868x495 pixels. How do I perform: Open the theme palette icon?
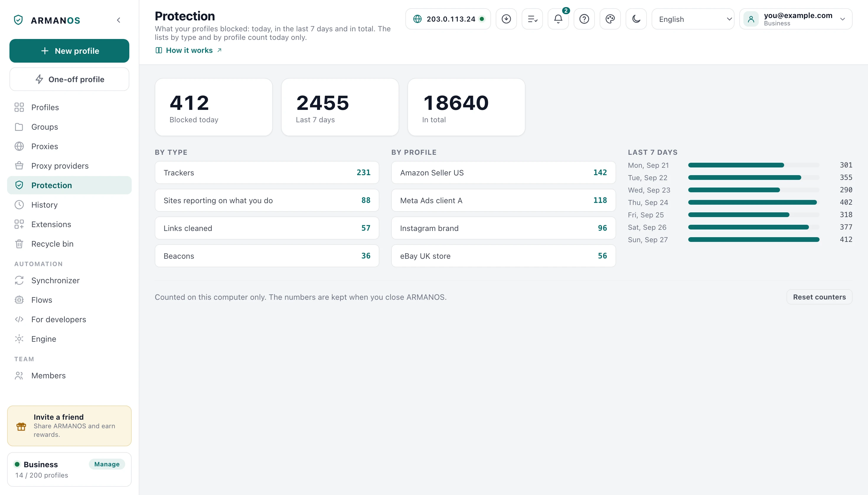click(610, 19)
